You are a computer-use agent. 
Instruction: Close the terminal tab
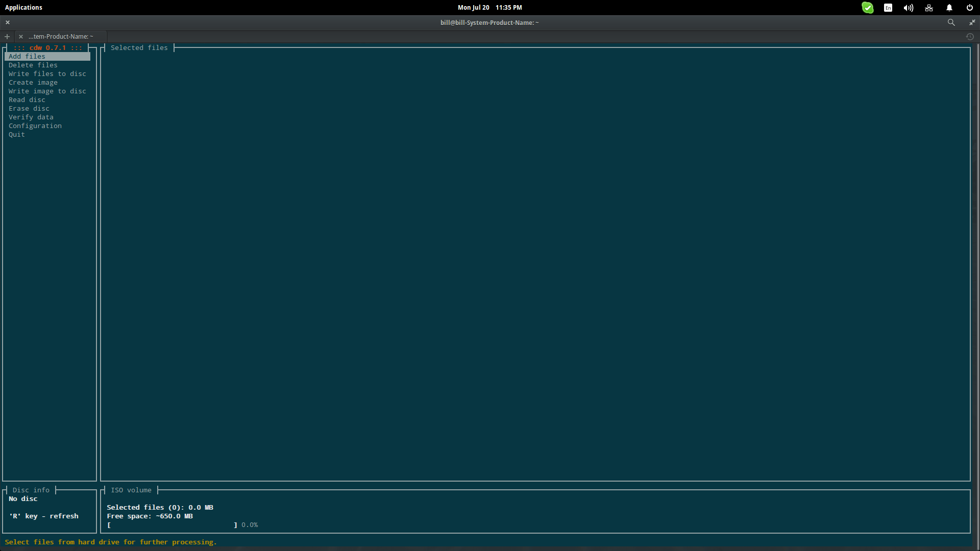coord(21,37)
